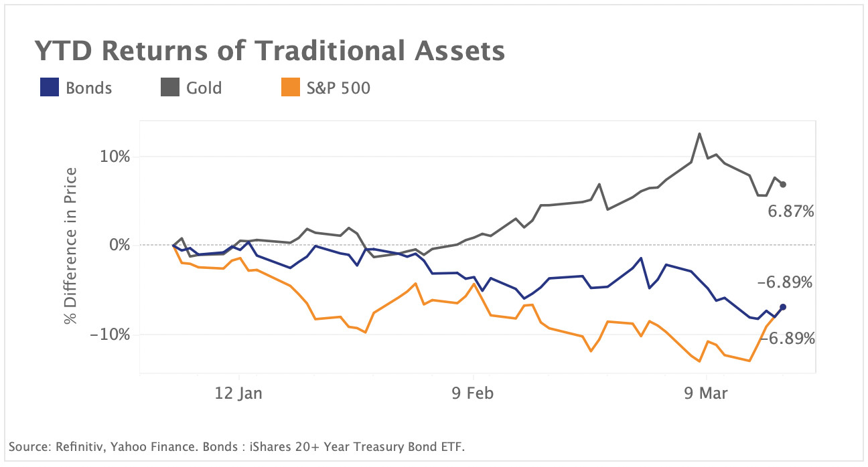Select the 12 Jan x-axis label
This screenshot has height=467, width=868.
239,393
